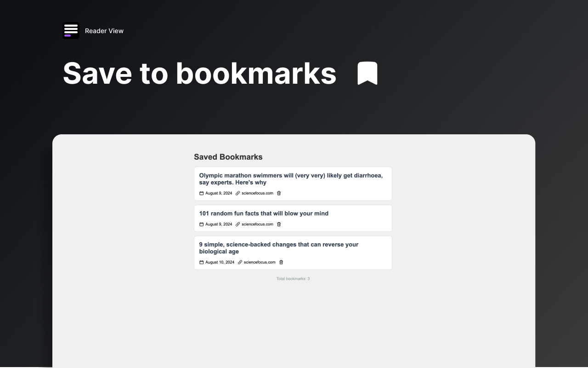The image size is (588, 368).
Task: Click the Total bookmarks: 3 text
Action: pos(293,279)
